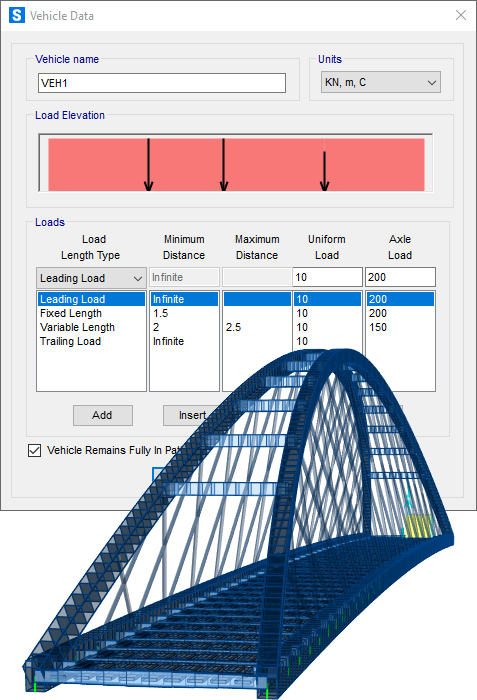The height and width of the screenshot is (700, 477).
Task: Click the Add button
Action: tap(103, 415)
